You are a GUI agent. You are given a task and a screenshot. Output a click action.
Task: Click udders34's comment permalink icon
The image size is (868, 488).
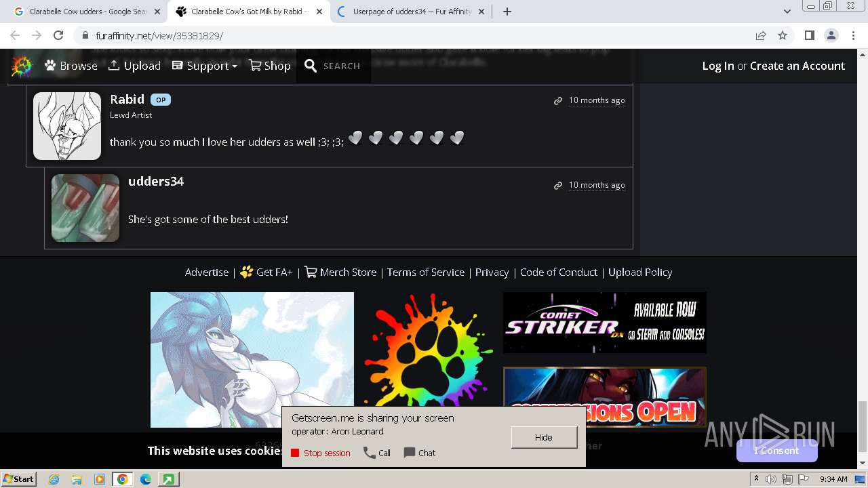[x=558, y=185]
